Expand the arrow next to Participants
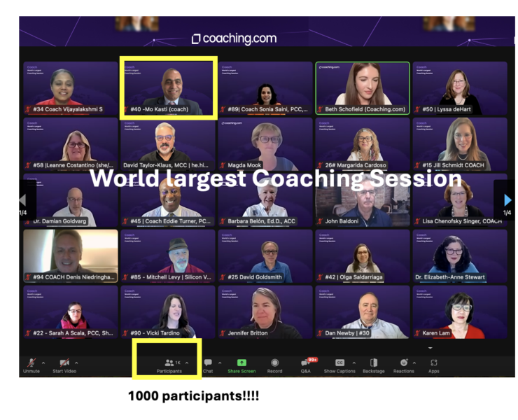 point(187,363)
